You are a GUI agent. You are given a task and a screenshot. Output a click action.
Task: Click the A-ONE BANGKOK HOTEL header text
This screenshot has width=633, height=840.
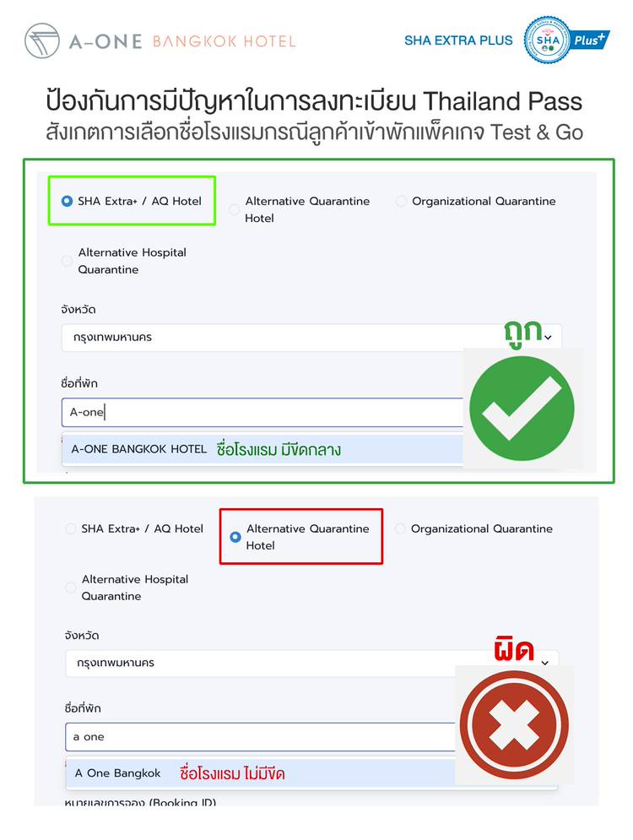[182, 41]
